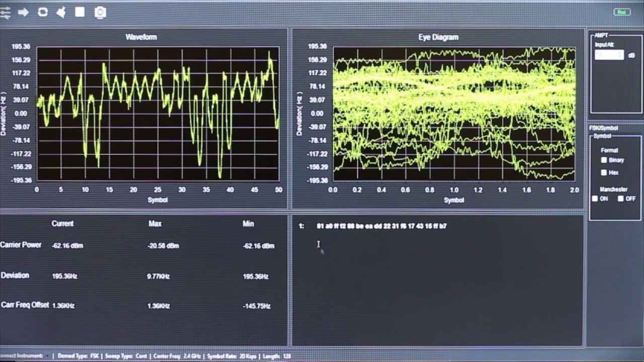Viewport: 644px width, 362px height.
Task: Click the Carrier Power current value -62.16 dBm
Action: (67, 246)
